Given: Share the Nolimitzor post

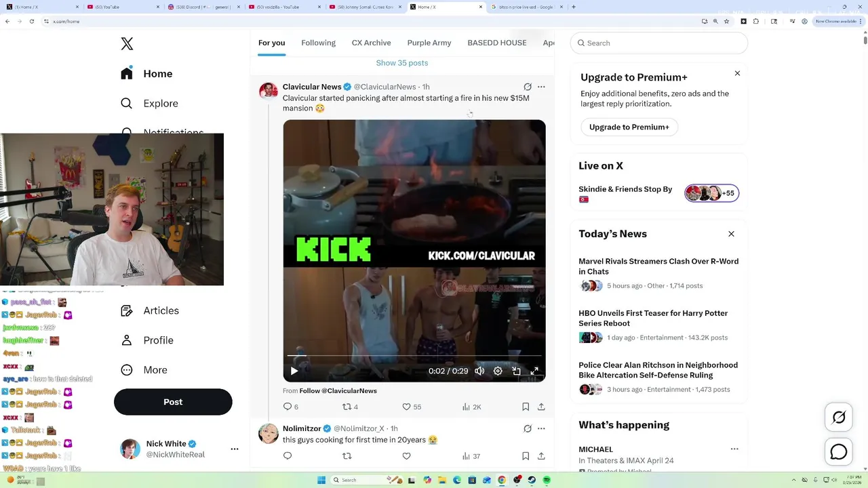Looking at the screenshot, I should pyautogui.click(x=541, y=456).
